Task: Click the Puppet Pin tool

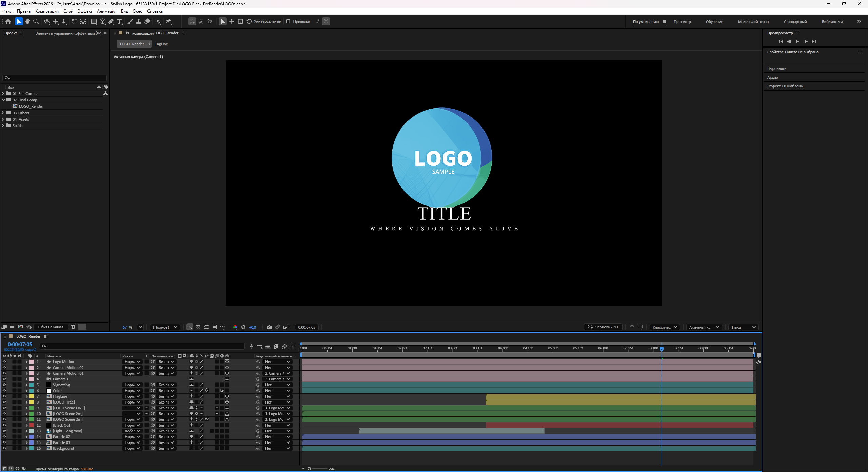Action: [x=169, y=21]
